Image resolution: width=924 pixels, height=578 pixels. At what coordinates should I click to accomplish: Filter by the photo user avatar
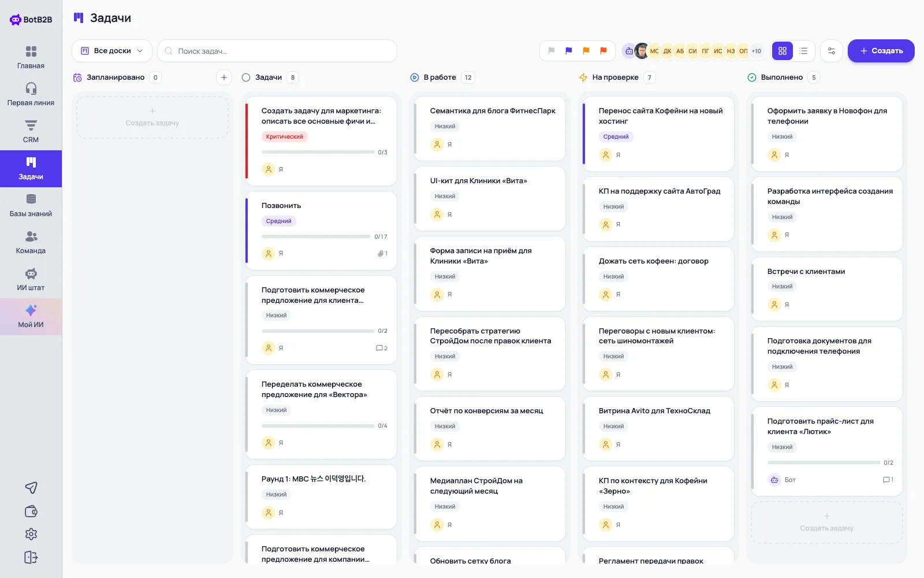click(642, 51)
